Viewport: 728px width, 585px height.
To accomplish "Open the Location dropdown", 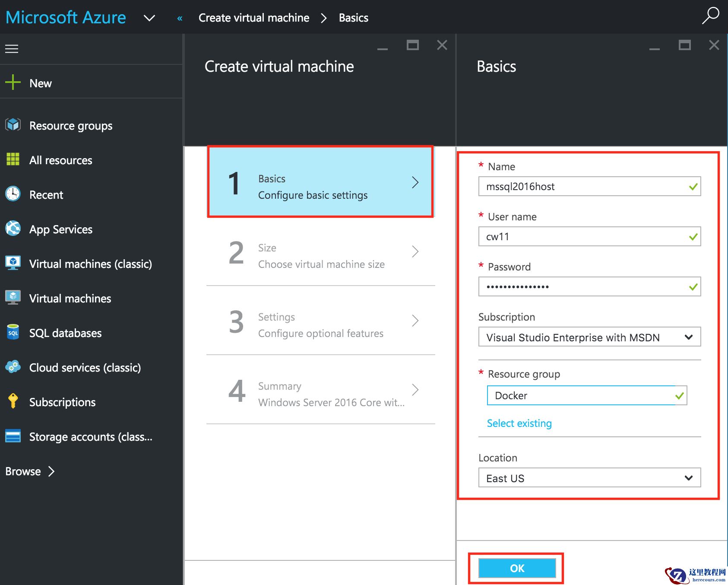I will coord(589,478).
